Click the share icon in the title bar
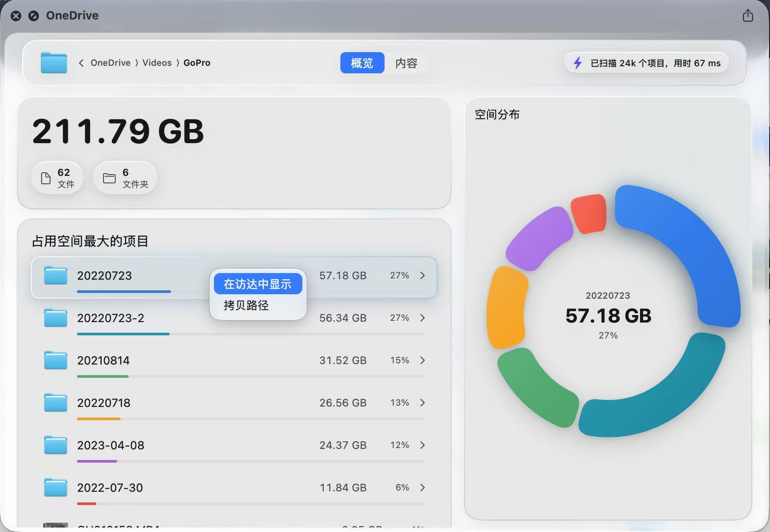Screen dimensions: 770x532 (x=748, y=15)
